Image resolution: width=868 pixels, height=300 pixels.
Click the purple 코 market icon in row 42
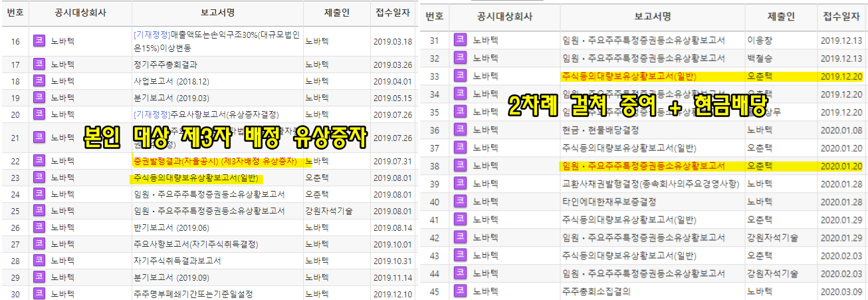(x=459, y=237)
